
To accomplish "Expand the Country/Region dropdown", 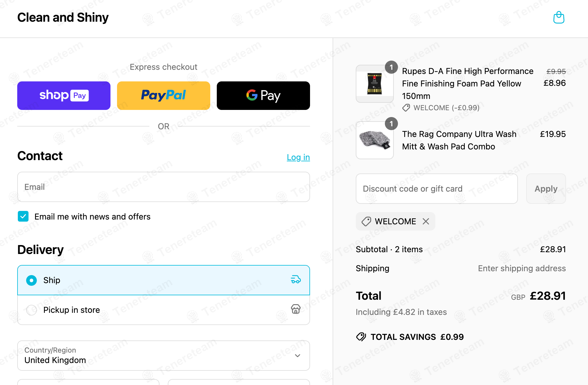I will 164,356.
